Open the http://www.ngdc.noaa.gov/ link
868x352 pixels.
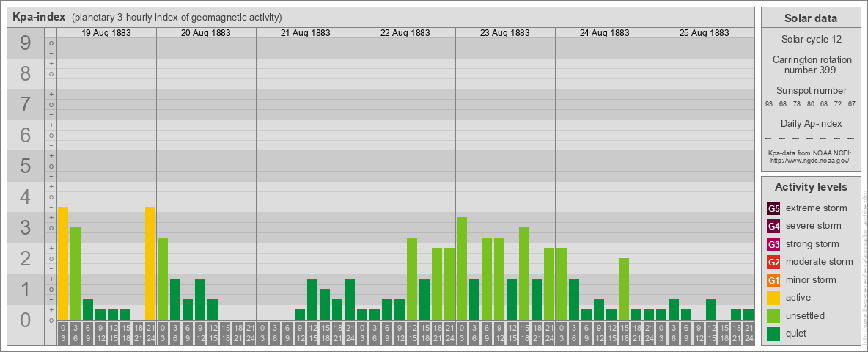click(x=810, y=160)
